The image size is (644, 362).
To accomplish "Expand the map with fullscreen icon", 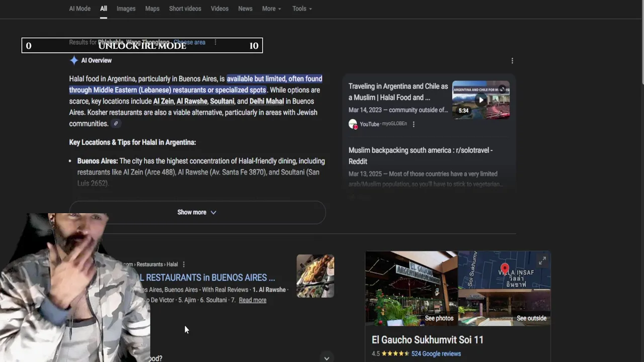I will (542, 260).
